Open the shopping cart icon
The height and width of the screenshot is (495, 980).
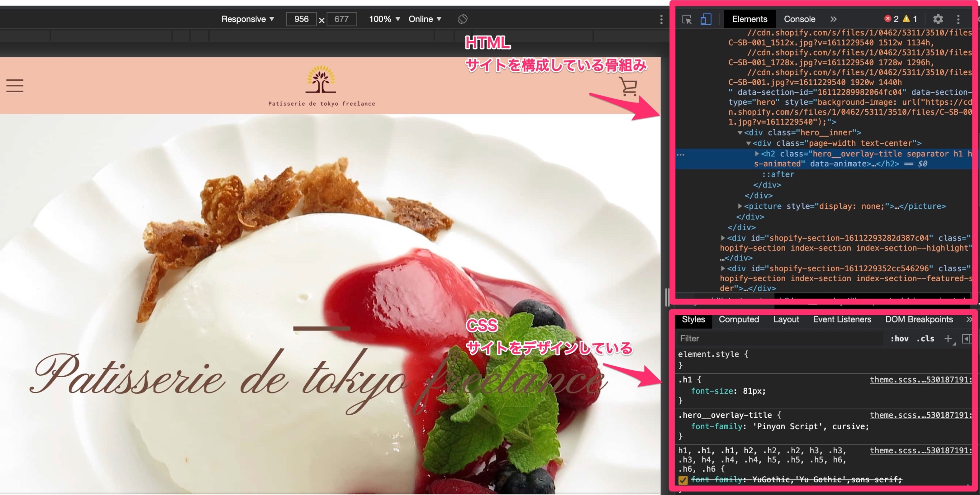(628, 86)
